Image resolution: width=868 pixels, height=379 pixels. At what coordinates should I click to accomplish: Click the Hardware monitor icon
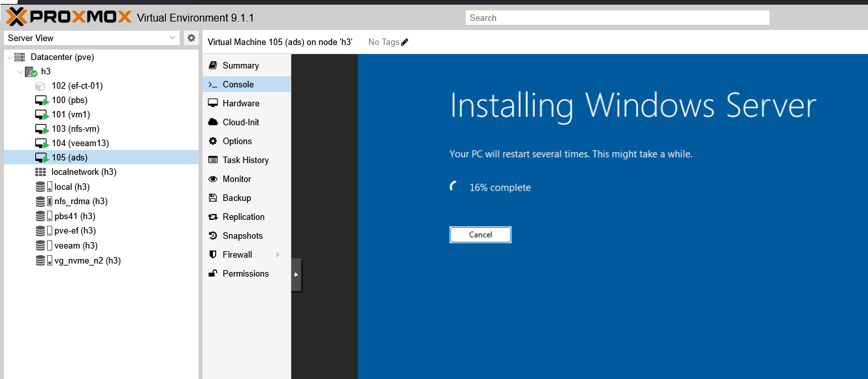(212, 103)
